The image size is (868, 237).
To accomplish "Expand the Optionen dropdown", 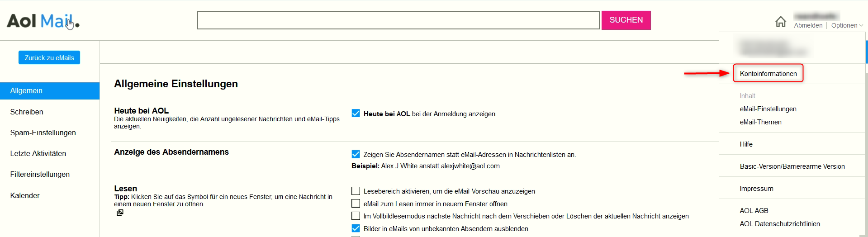I will point(847,25).
